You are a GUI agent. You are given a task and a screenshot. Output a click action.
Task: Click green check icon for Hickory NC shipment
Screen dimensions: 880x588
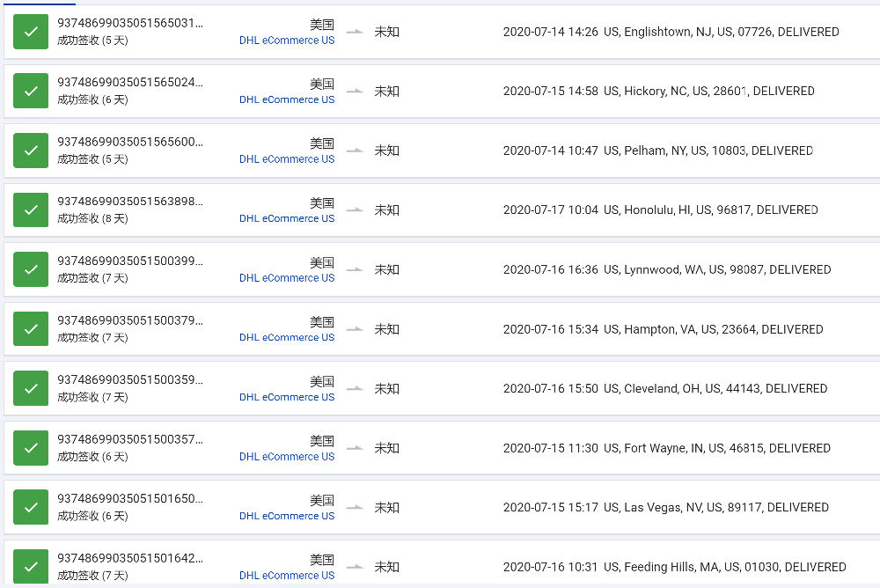click(x=31, y=91)
